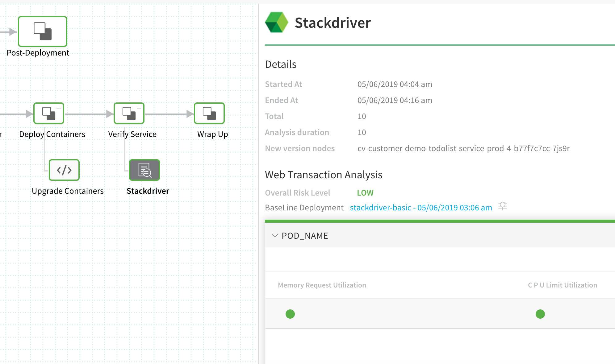Click the CPU Limit Utilization green status dot
This screenshot has width=615, height=364.
540,314
